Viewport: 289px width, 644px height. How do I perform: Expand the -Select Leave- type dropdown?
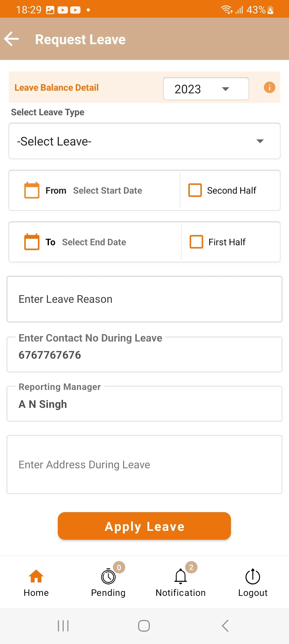pyautogui.click(x=144, y=141)
